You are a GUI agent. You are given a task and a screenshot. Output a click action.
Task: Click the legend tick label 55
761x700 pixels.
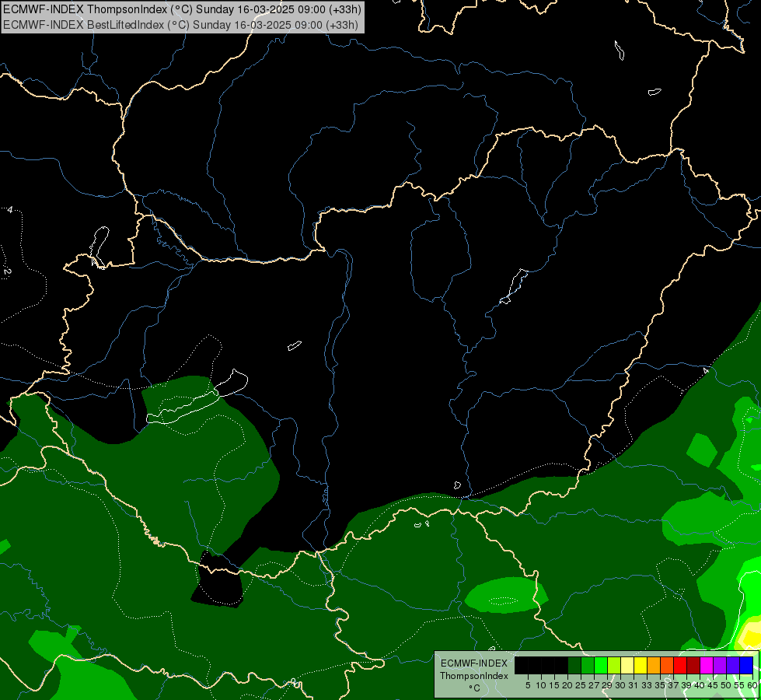point(739,685)
